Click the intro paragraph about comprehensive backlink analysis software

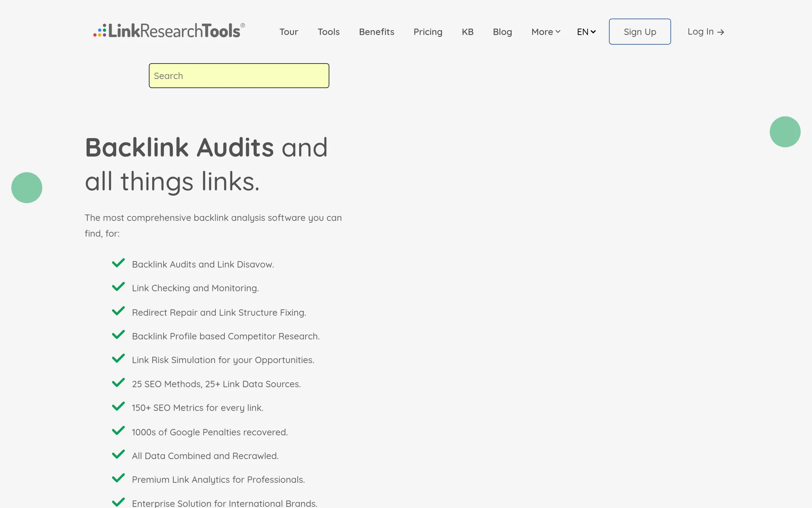coord(213,226)
